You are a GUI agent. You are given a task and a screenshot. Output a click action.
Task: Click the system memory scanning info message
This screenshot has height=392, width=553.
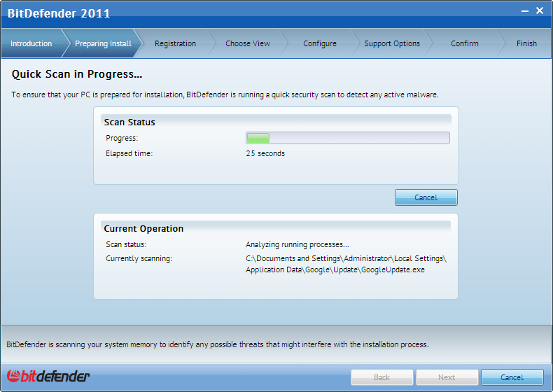[x=218, y=344]
